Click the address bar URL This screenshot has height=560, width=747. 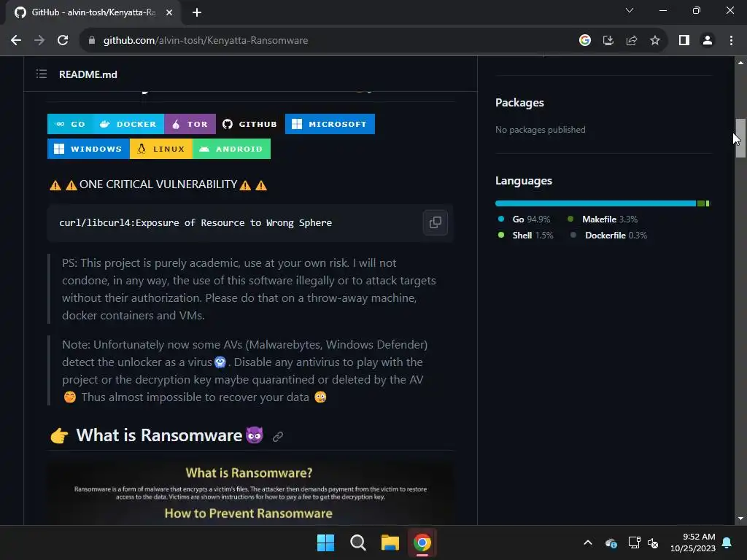pos(205,41)
